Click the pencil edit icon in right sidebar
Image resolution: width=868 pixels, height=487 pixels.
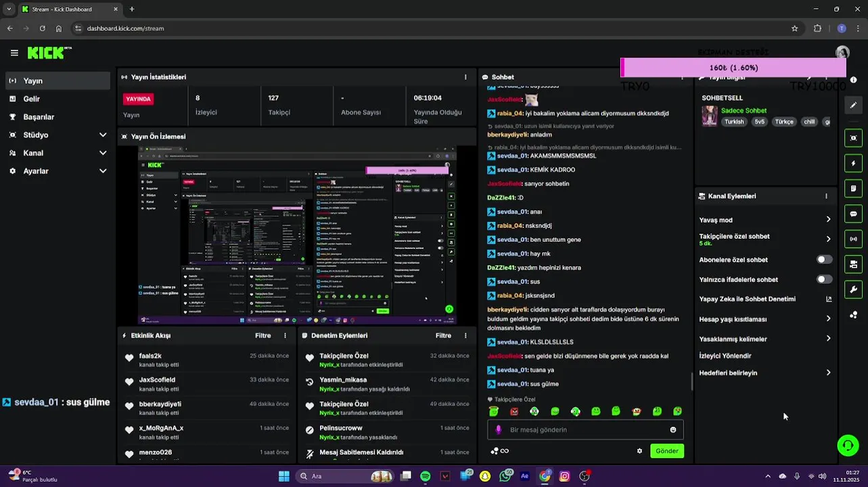[853, 106]
